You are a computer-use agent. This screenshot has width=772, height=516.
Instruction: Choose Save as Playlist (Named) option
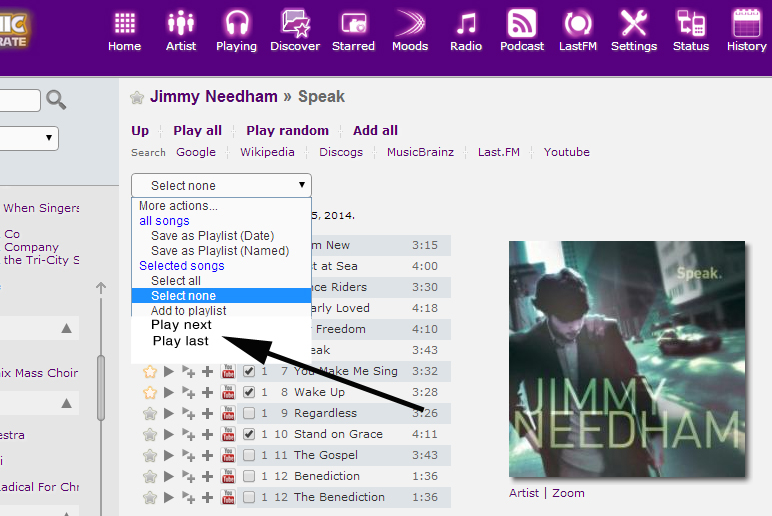point(219,251)
